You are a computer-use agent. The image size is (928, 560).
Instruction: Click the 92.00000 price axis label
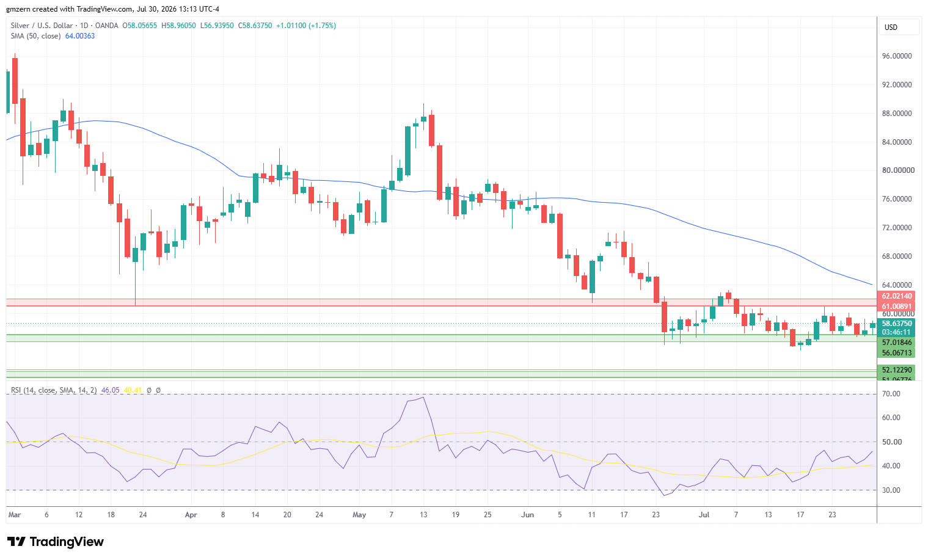pos(896,85)
